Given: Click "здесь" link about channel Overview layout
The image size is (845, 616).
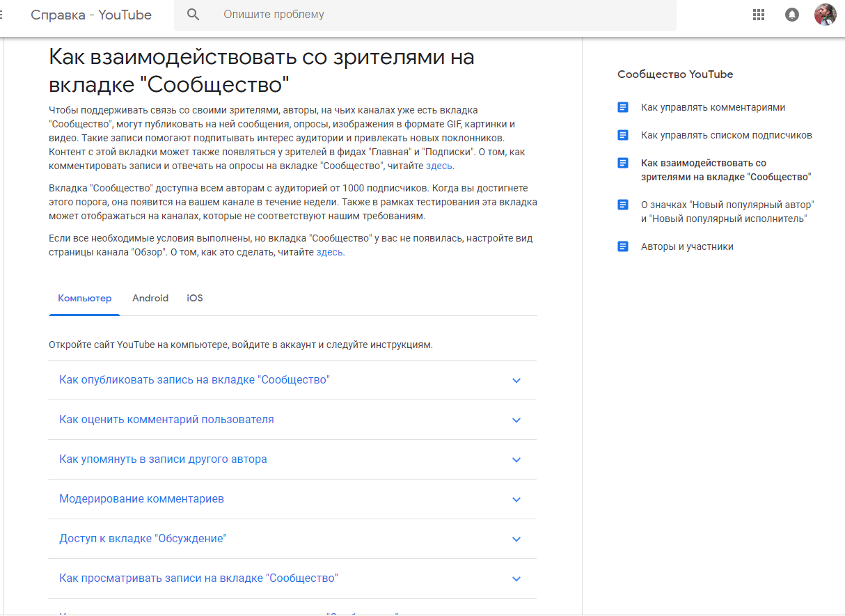Looking at the screenshot, I should point(330,252).
